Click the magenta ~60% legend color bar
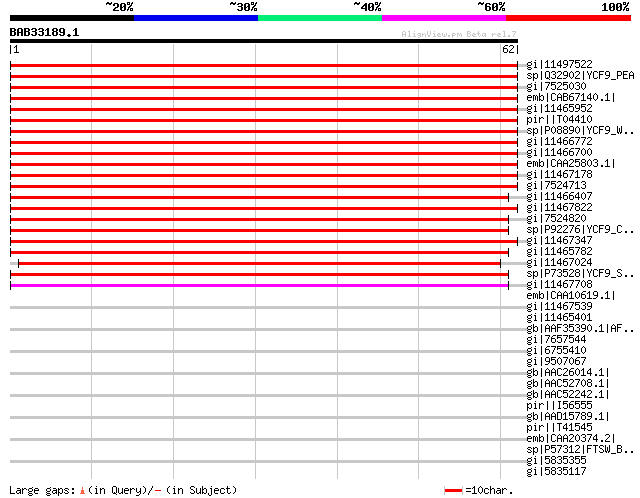 tap(444, 18)
